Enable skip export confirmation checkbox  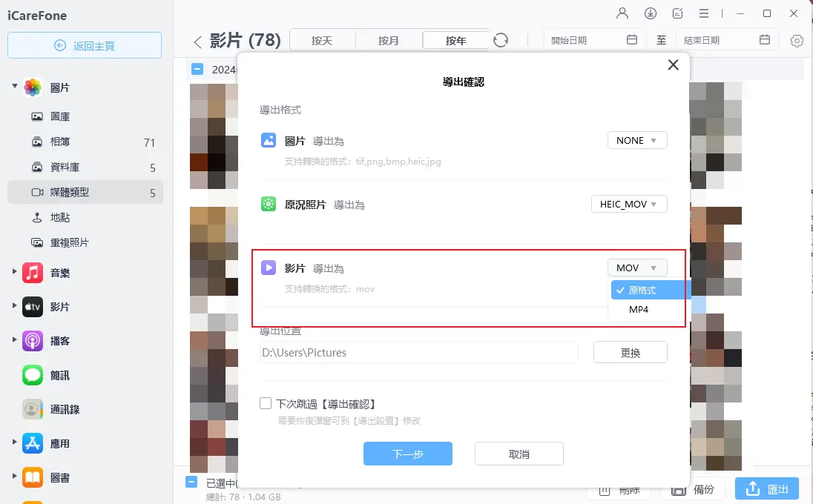pos(265,403)
